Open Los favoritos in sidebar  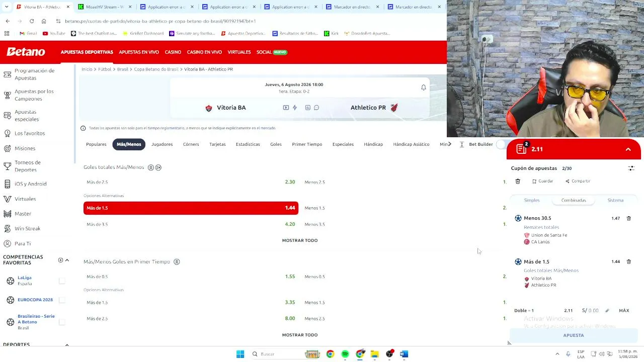click(30, 133)
